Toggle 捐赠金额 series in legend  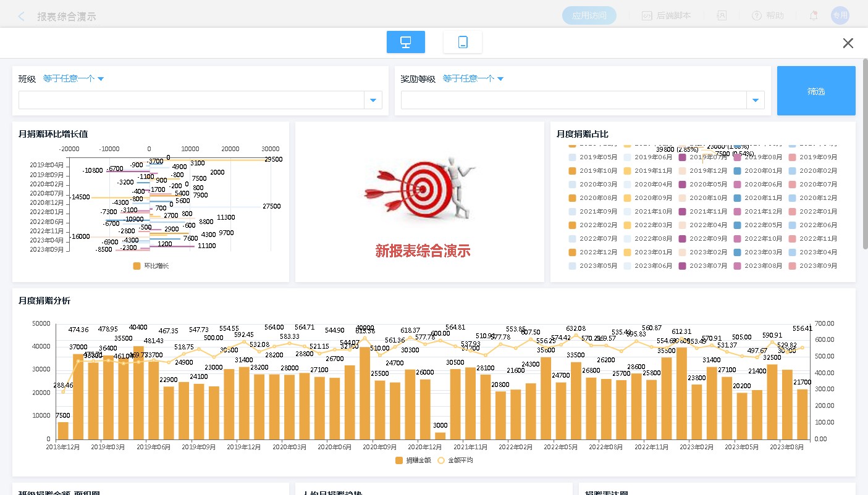(413, 460)
